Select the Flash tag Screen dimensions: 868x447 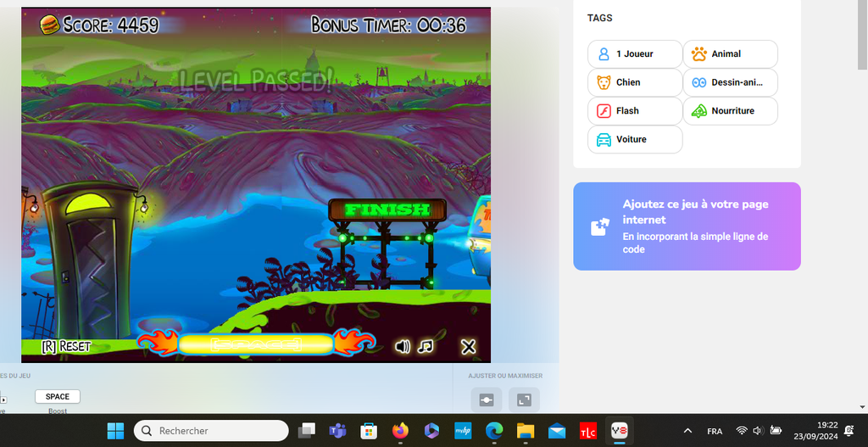[635, 111]
